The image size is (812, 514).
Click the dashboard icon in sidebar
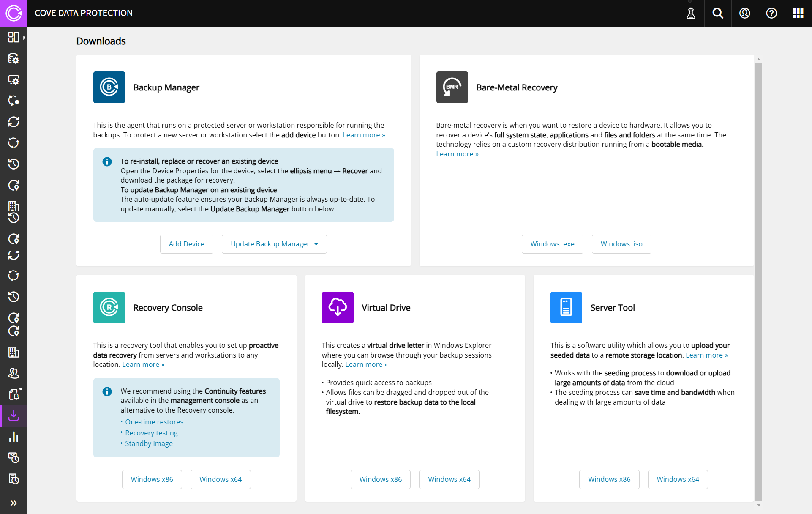pos(14,37)
